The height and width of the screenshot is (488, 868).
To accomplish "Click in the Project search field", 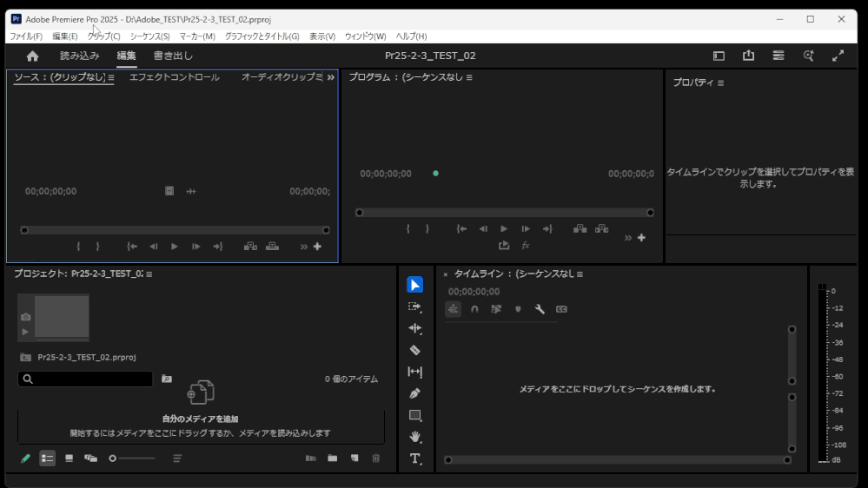I will [x=85, y=379].
